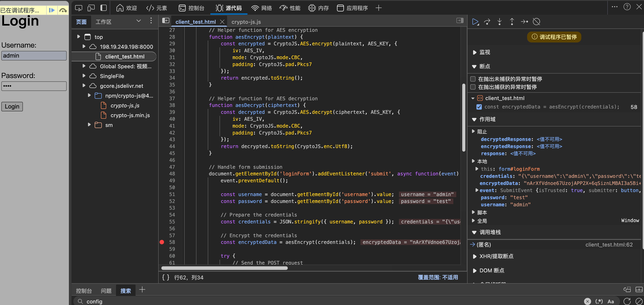Click the step out of function icon
Image resolution: width=644 pixels, height=305 pixels.
point(512,22)
